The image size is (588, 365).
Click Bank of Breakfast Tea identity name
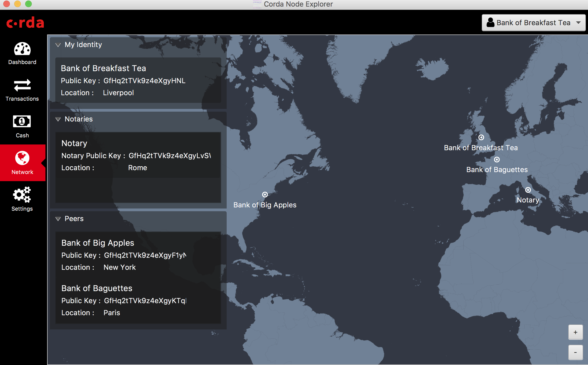[103, 68]
